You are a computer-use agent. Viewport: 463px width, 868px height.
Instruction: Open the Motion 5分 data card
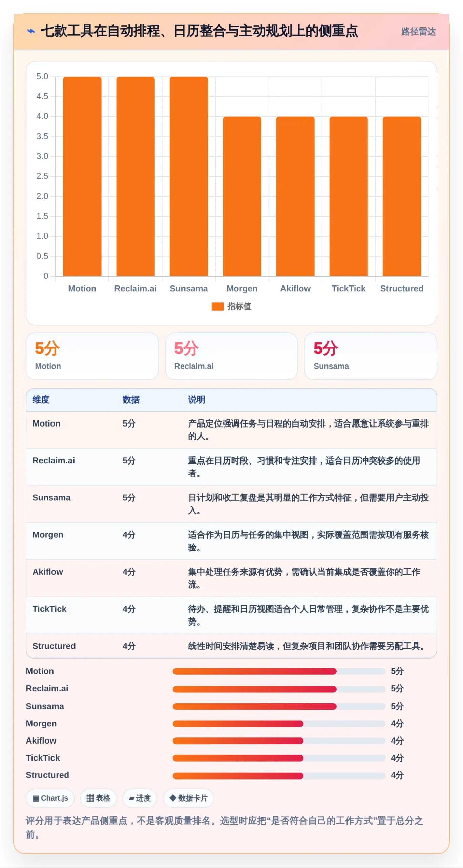pyautogui.click(x=92, y=356)
